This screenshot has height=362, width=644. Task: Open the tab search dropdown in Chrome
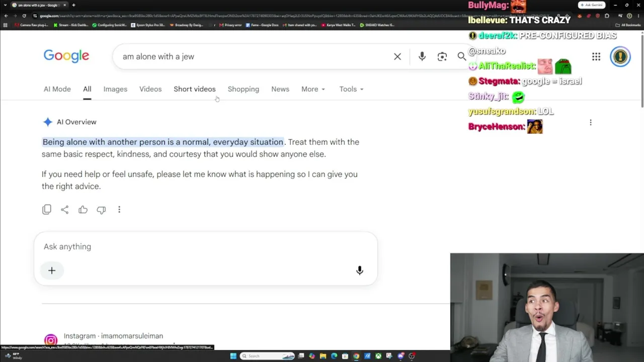[x=5, y=5]
